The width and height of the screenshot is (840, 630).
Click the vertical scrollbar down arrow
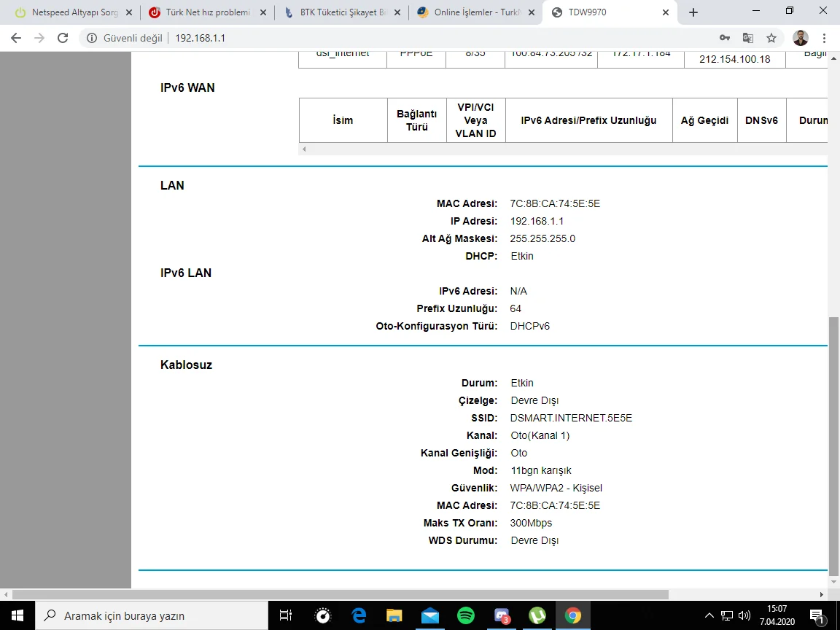(833, 582)
